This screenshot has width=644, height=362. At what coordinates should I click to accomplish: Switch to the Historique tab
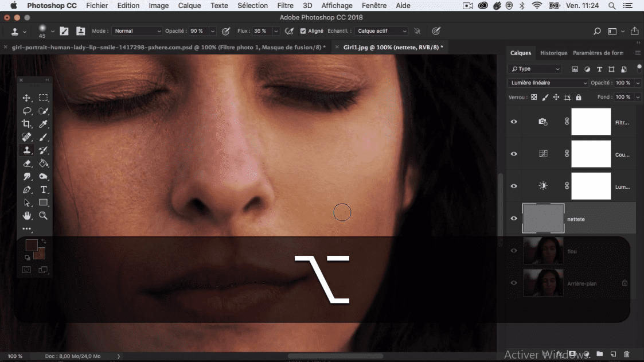[553, 53]
